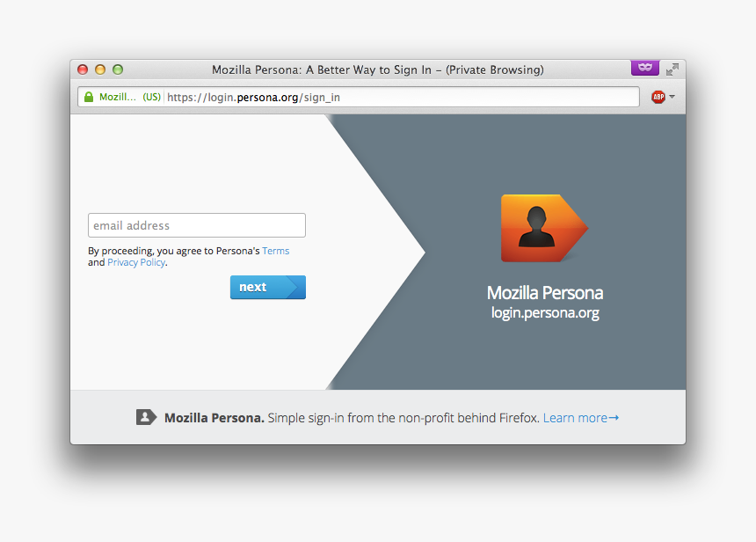The image size is (756, 542).
Task: Click the login.persona.org label under the heading
Action: pyautogui.click(x=544, y=312)
